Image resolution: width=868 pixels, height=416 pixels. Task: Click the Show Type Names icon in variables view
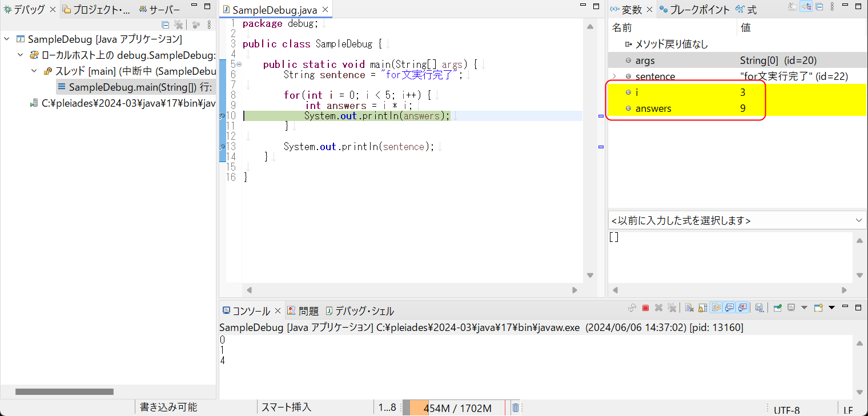[793, 7]
